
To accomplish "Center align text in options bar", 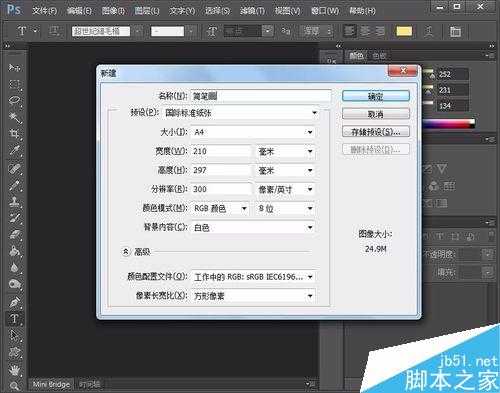I will click(x=365, y=32).
